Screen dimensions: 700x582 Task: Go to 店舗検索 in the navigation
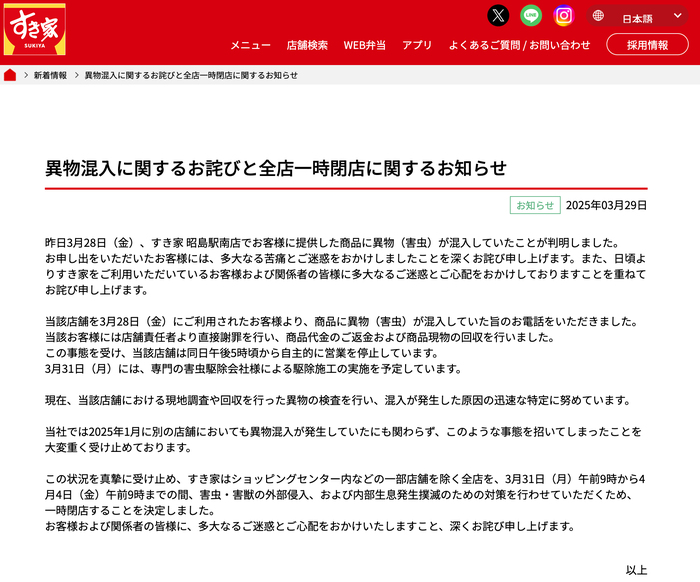click(307, 45)
